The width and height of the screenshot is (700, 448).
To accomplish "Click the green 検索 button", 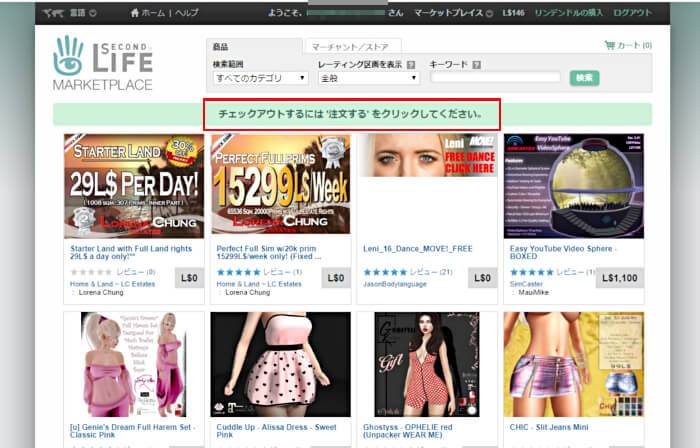I will [x=584, y=78].
